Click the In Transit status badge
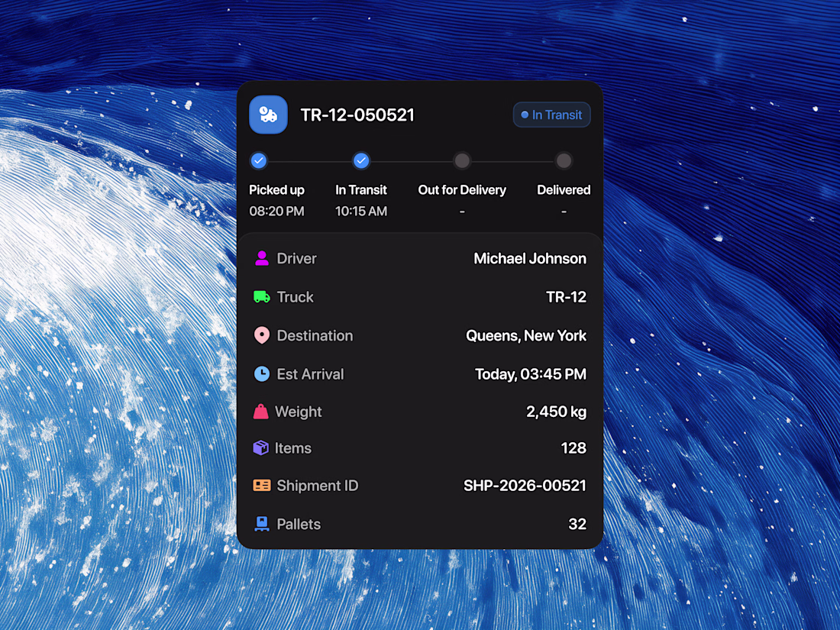Screen dimensions: 840x630 pos(552,115)
